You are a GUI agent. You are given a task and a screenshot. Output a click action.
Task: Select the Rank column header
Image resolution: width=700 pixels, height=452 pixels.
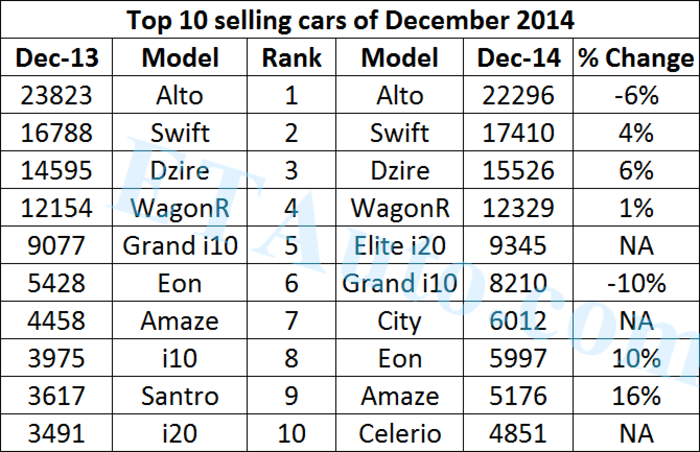point(291,59)
